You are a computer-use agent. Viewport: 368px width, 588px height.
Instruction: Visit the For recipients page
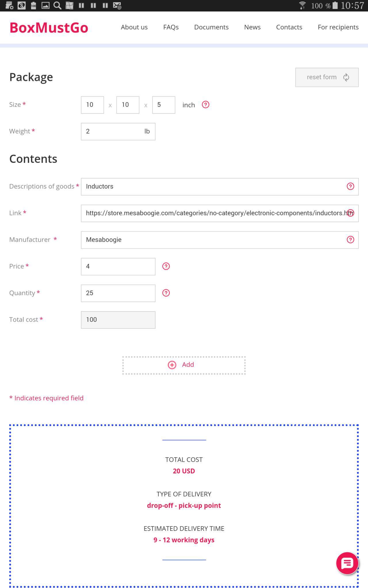(x=338, y=27)
